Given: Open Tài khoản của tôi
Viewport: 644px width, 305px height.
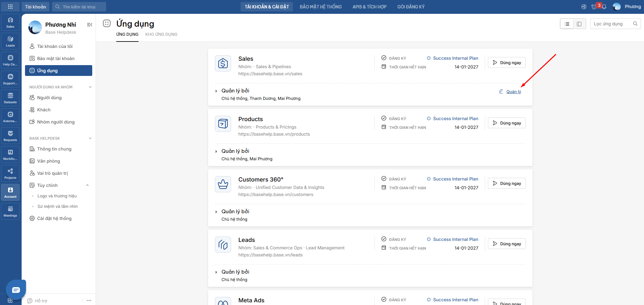Looking at the screenshot, I should (x=58, y=46).
